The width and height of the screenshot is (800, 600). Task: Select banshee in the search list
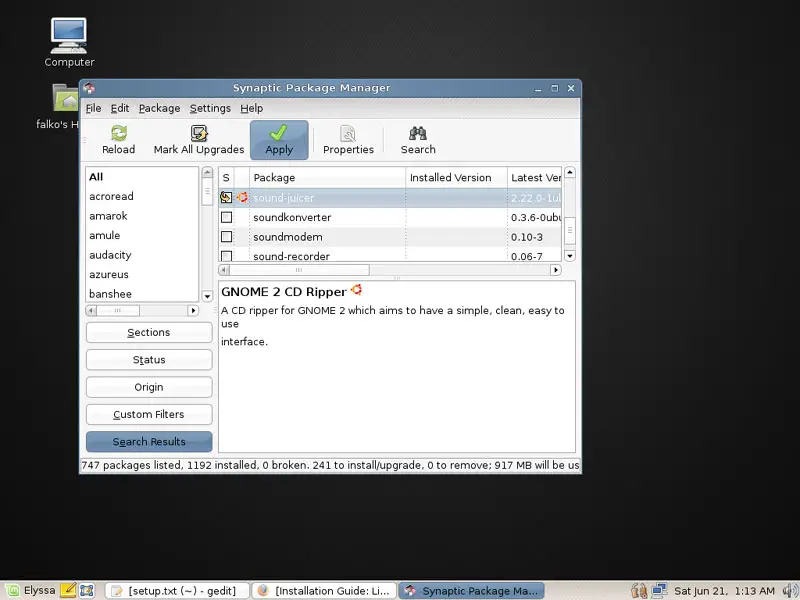142,293
